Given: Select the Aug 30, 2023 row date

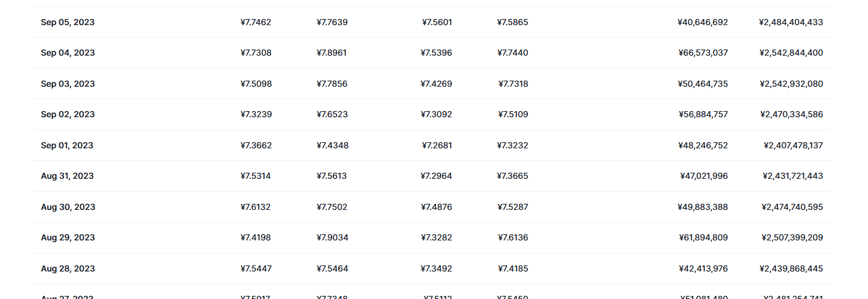Looking at the screenshot, I should pyautogui.click(x=68, y=207).
